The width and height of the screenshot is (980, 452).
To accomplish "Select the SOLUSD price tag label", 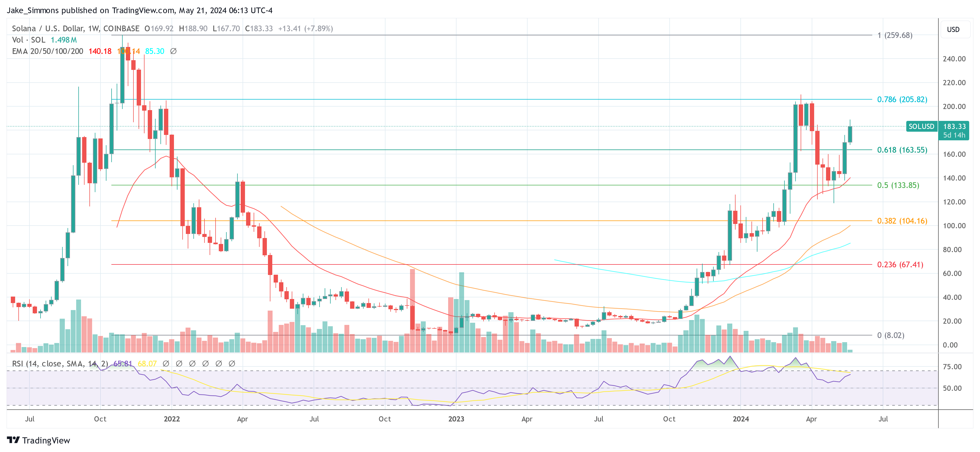I will (921, 126).
